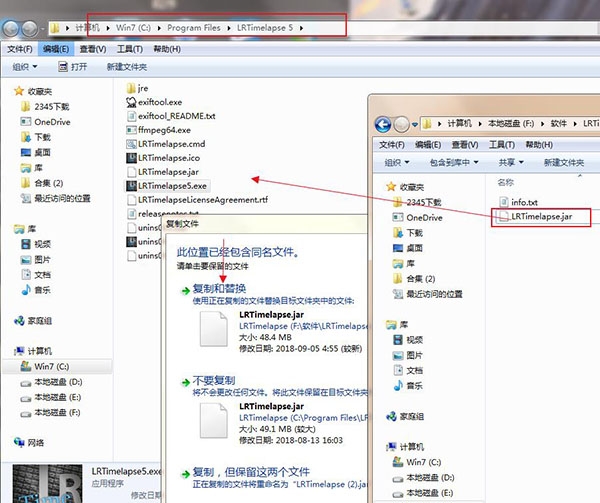Select Win7 (C:) in the F: window sidebar
This screenshot has height=503, width=600.
(417, 462)
